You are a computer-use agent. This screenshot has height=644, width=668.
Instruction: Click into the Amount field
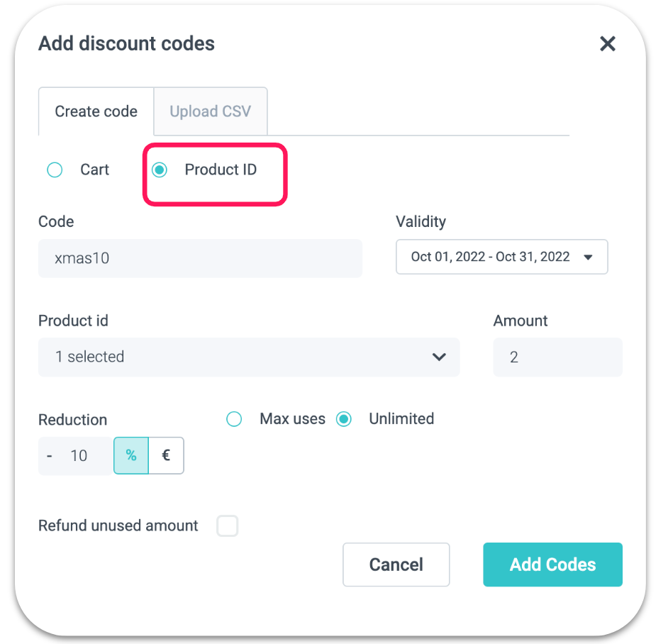(x=557, y=357)
